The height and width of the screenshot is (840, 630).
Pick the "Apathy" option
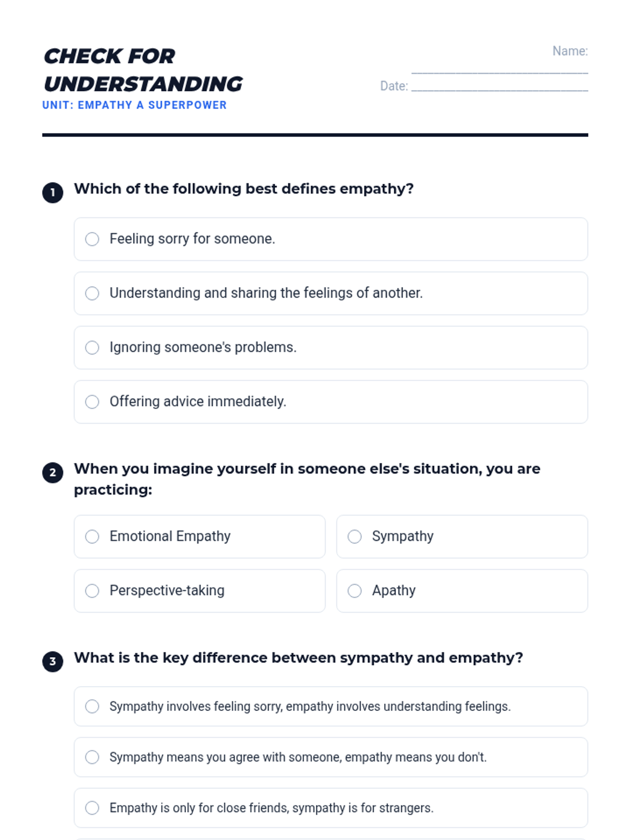pos(355,591)
